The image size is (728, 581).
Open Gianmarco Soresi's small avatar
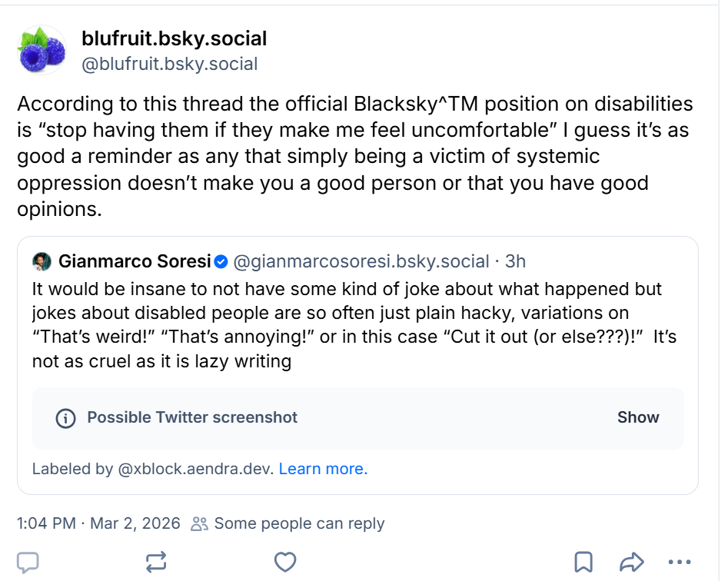pyautogui.click(x=42, y=262)
